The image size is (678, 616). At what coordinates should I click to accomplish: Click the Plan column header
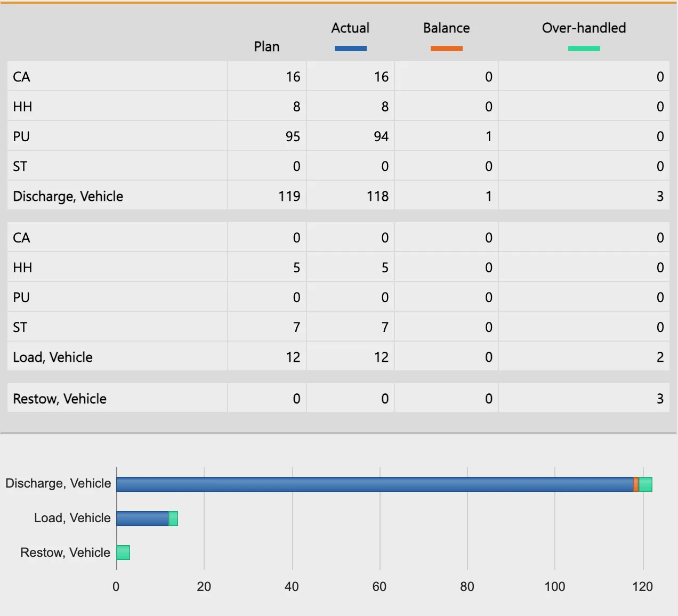(x=267, y=47)
